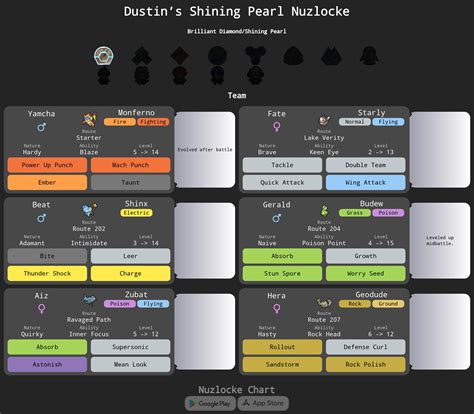Click the earned Coal Badge icon
This screenshot has height=414, width=474.
[x=104, y=56]
